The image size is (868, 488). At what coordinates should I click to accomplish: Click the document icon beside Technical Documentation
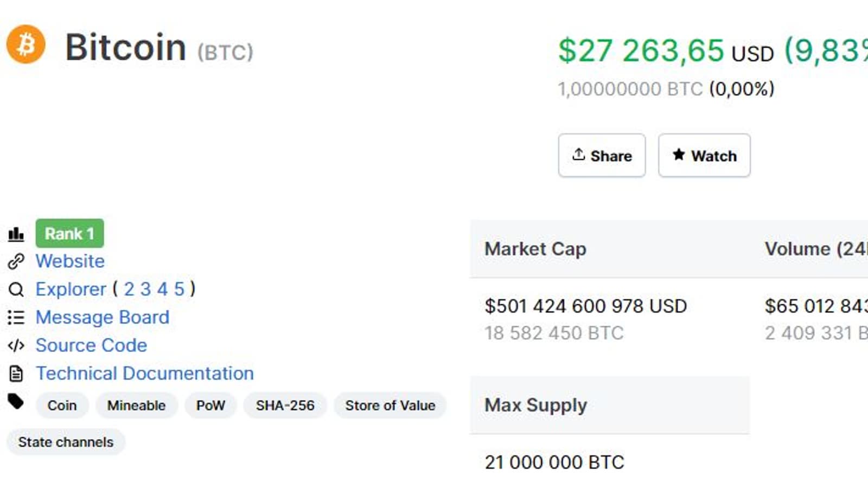click(16, 374)
